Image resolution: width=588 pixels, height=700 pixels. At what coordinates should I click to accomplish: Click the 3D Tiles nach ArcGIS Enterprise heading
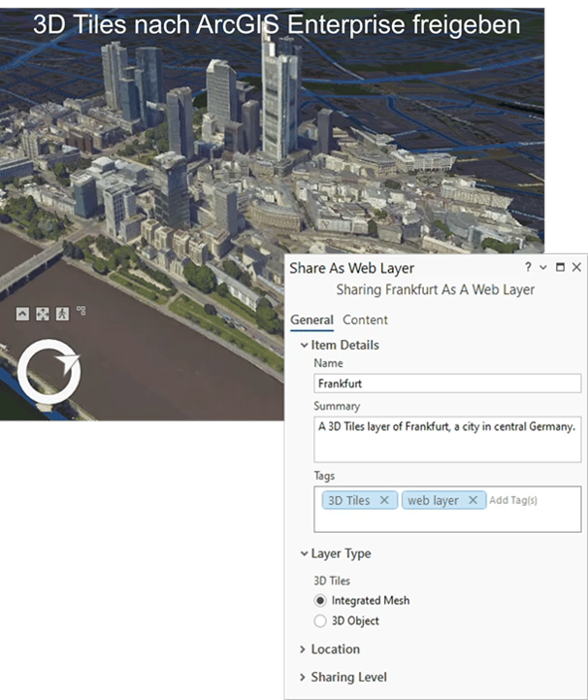(x=277, y=24)
